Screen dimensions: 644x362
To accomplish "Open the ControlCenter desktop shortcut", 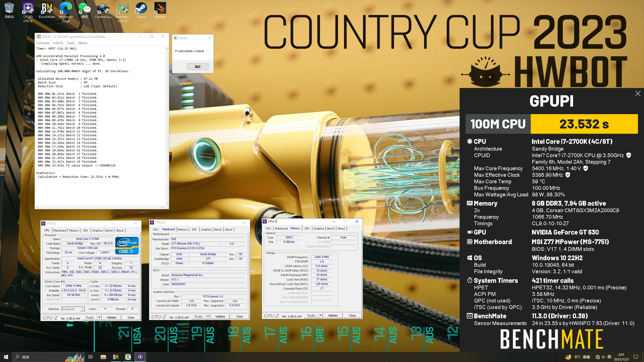I will (x=103, y=11).
